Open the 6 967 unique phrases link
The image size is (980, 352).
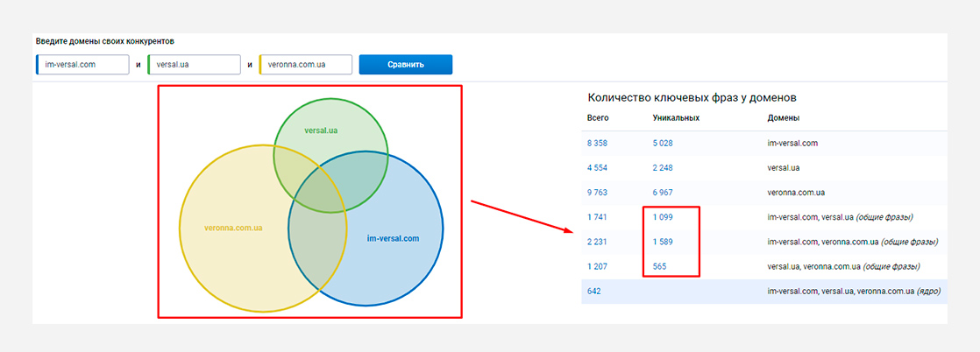[x=663, y=193]
